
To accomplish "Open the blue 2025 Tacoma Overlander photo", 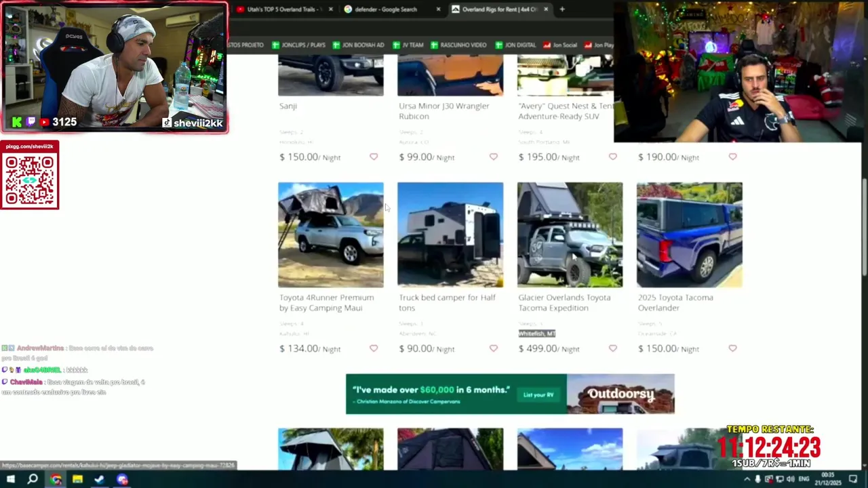I will point(690,235).
